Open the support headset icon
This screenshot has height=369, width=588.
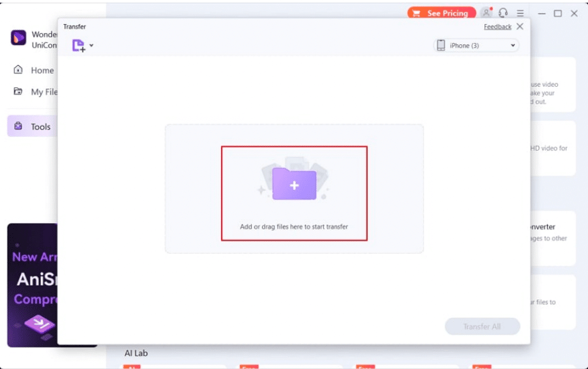click(503, 13)
